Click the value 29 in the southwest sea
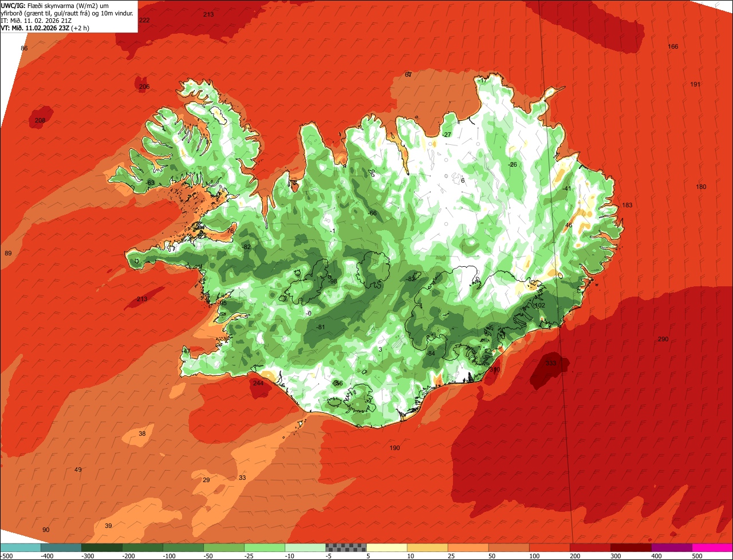 pyautogui.click(x=206, y=480)
